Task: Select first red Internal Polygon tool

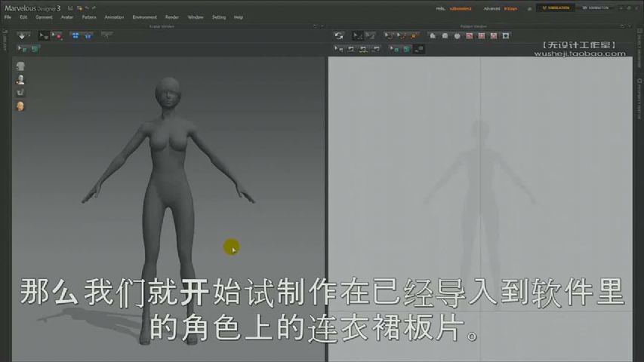Action: click(x=470, y=36)
